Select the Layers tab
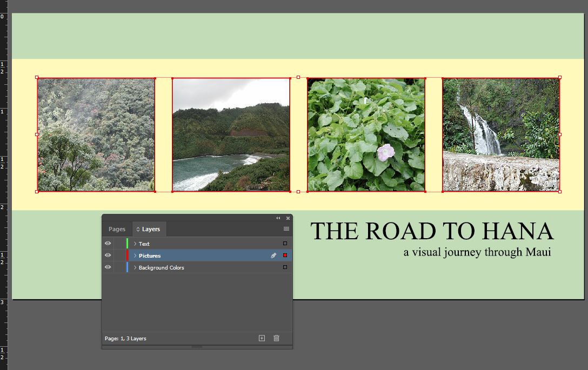This screenshot has width=588, height=370. (x=148, y=229)
